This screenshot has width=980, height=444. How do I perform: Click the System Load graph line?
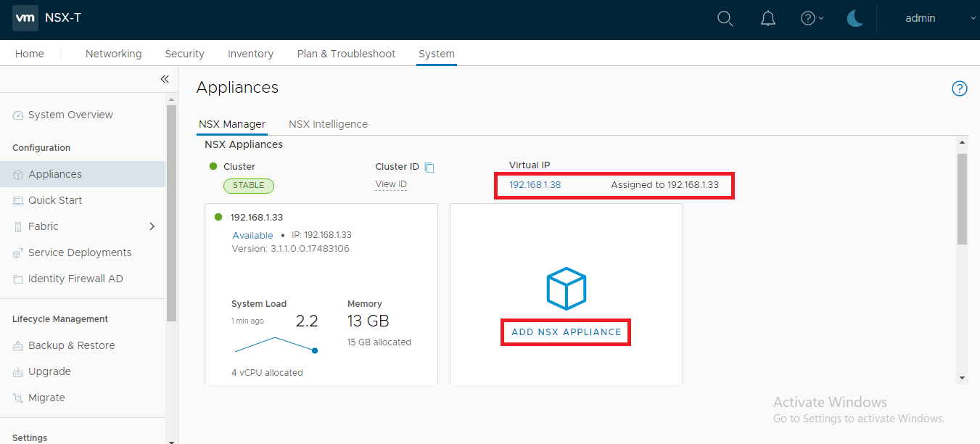coord(274,345)
